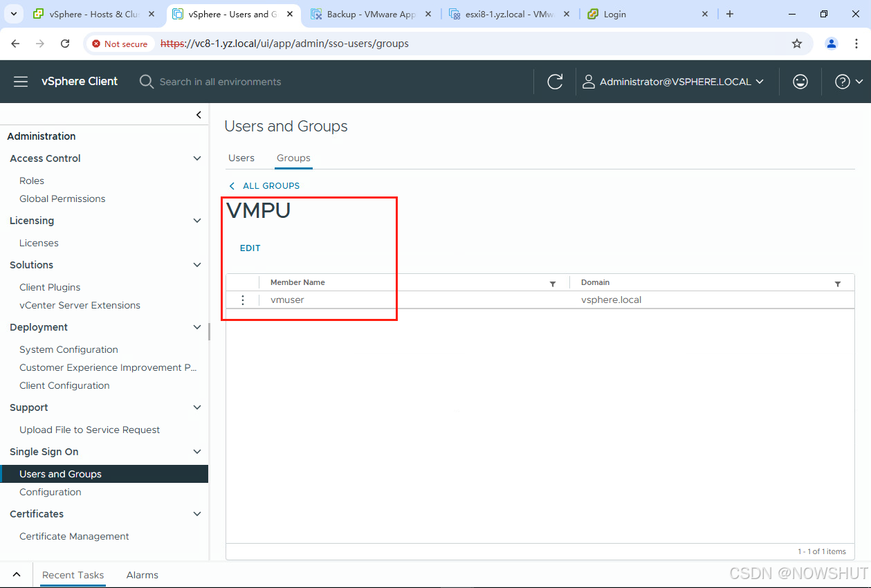871x588 pixels.
Task: Click the vsphere.local domain cell
Action: click(x=612, y=300)
